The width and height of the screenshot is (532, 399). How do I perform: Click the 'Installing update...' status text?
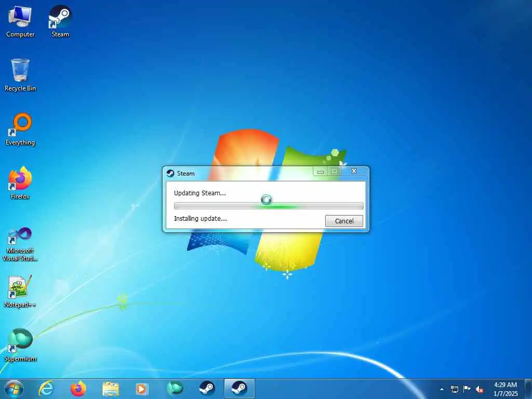tap(201, 219)
